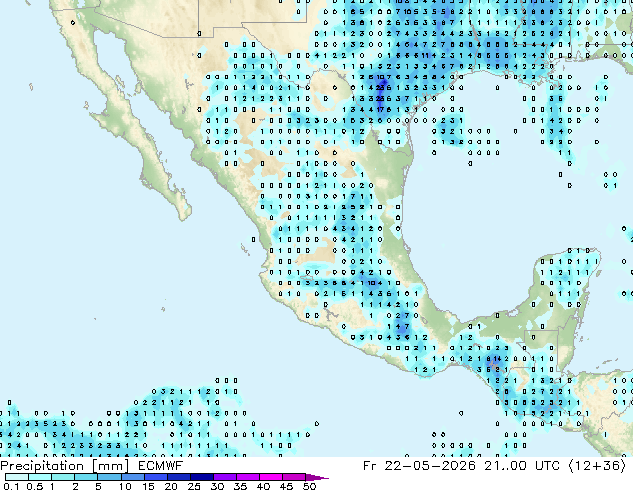Click the "Precipitation" label text
Viewport: 634px width, 490px height.
click(x=42, y=466)
